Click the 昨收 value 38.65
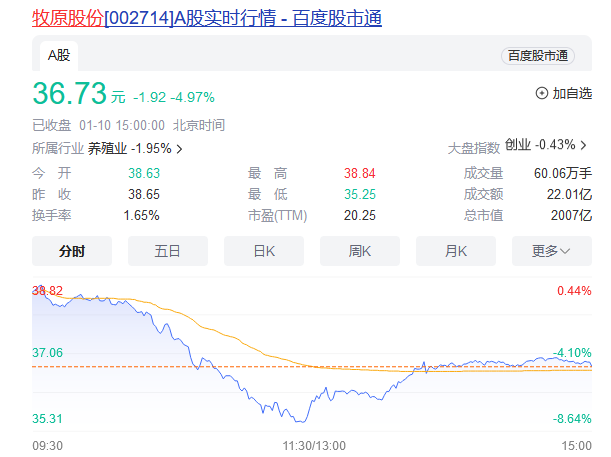Viewport: 611px width, 457px height. point(144,194)
